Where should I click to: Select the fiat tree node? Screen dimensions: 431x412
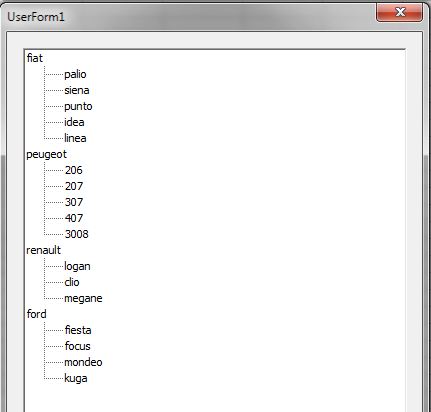point(35,58)
